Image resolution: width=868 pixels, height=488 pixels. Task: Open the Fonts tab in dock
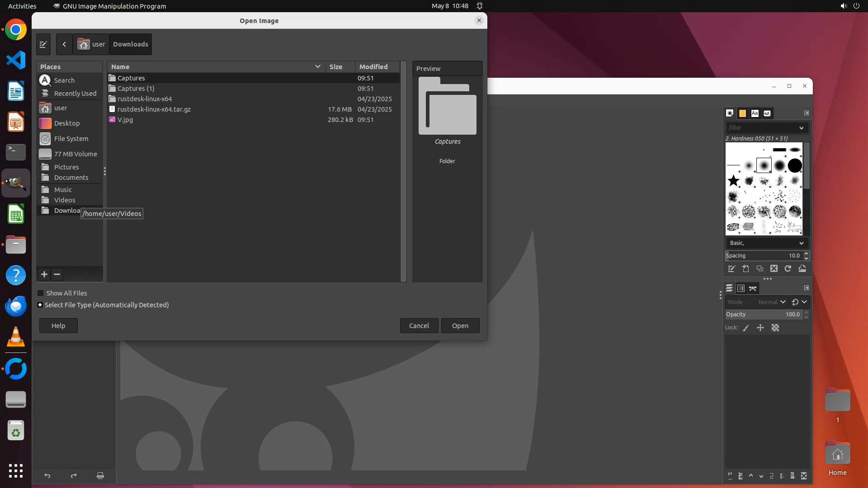(755, 113)
